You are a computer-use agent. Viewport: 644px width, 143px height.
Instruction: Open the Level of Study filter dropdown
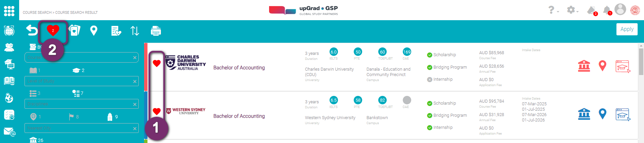[79, 81]
